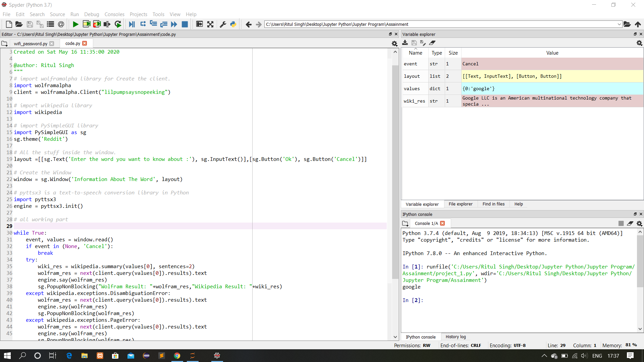Switch to the Find in files tab
Image resolution: width=644 pixels, height=362 pixels.
(x=493, y=204)
